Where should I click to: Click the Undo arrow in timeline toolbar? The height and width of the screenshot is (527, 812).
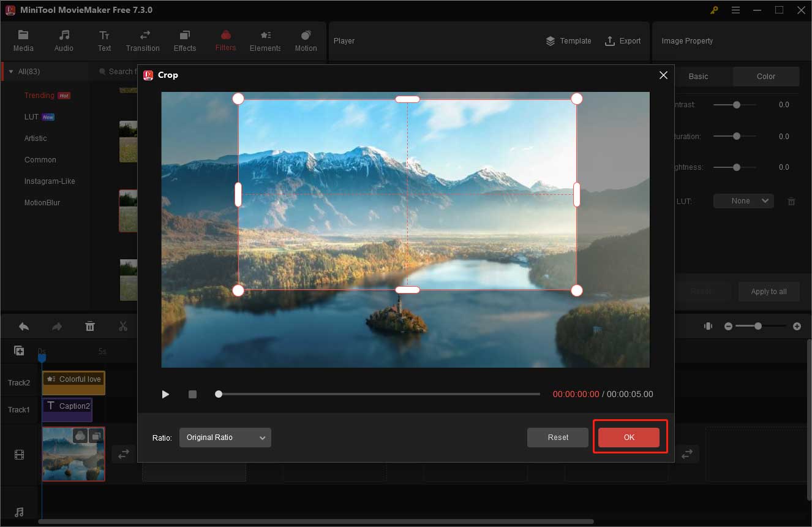click(24, 327)
